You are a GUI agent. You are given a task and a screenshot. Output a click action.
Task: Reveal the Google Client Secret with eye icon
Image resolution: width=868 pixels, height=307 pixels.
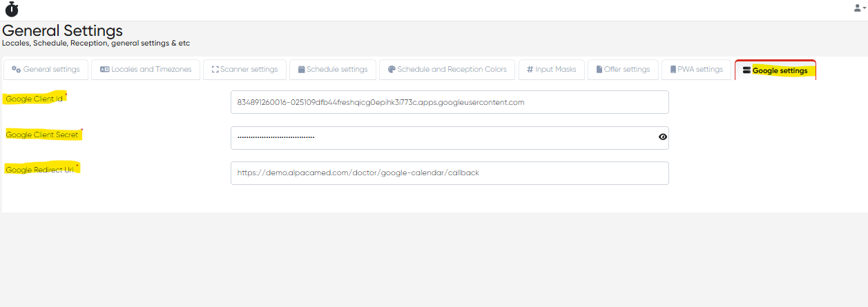(663, 137)
